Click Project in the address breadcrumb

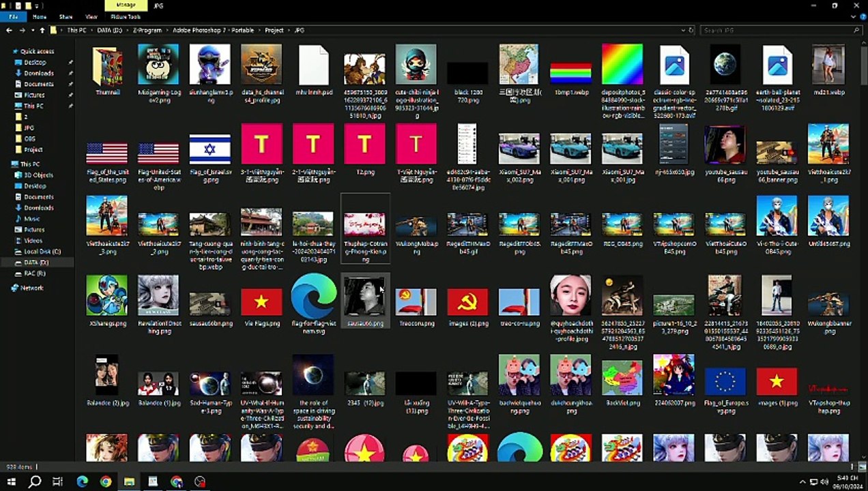[274, 30]
